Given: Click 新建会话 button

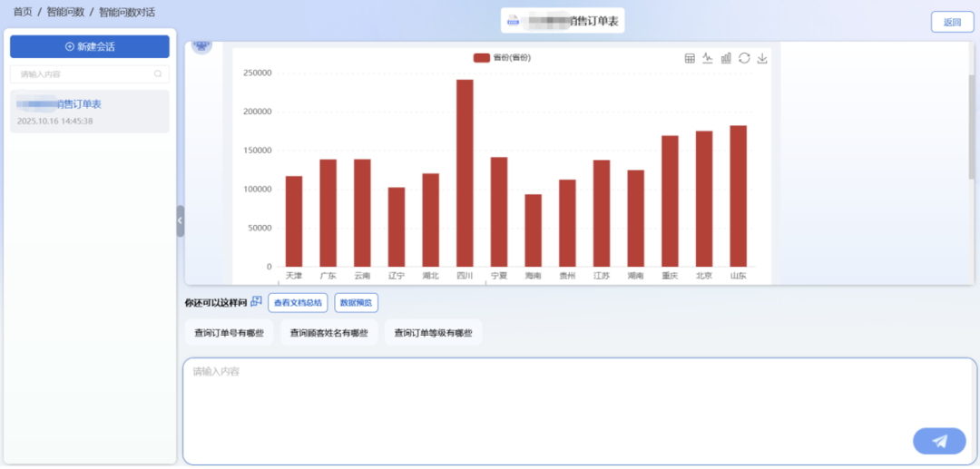Looking at the screenshot, I should tap(89, 47).
